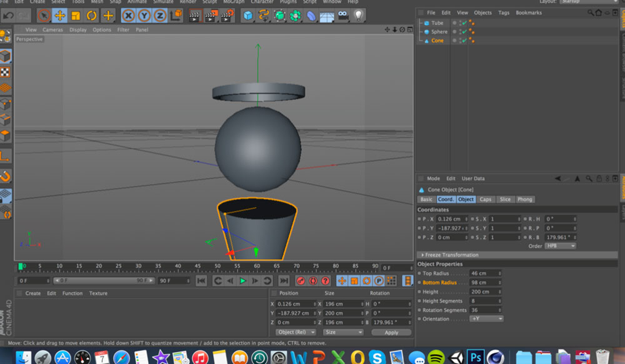Toggle the X-axis lock button
625x364 pixels.
[x=128, y=16]
